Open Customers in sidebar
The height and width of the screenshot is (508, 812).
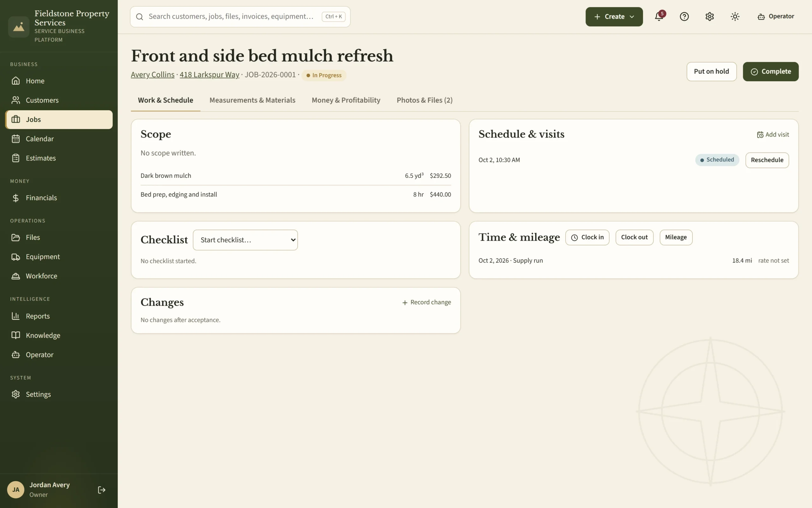[x=59, y=100]
